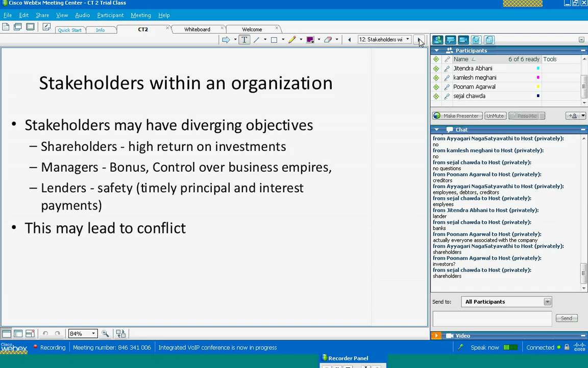Screen dimensions: 588x368
Task: Select the Rectangle shape tool
Action: click(x=274, y=39)
